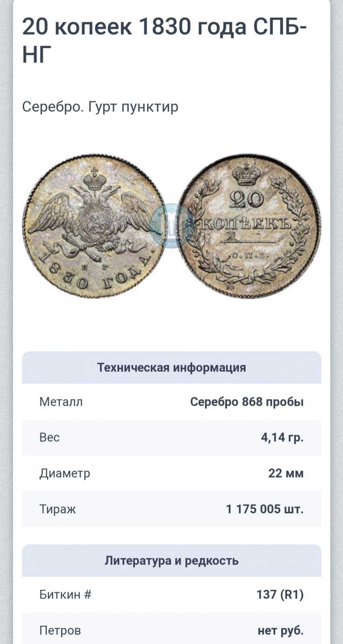Screen dimensions: 343x644
Task: Select the 'Петров' catalog row label
Action: (60, 630)
